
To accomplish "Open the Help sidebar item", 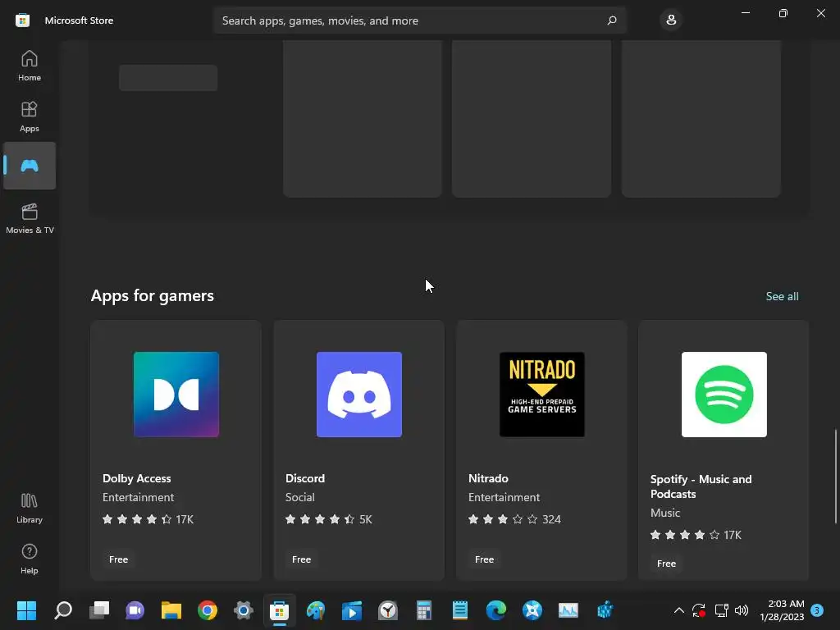I will coord(30,559).
